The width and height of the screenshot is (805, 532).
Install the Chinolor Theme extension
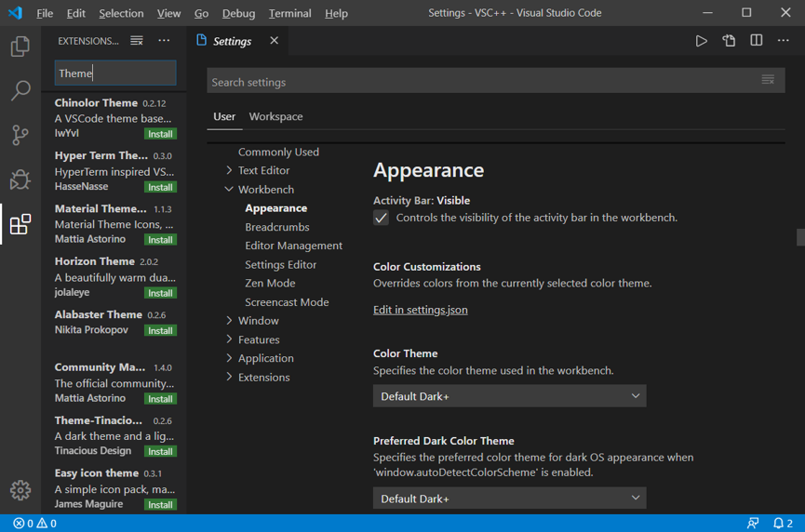click(160, 134)
